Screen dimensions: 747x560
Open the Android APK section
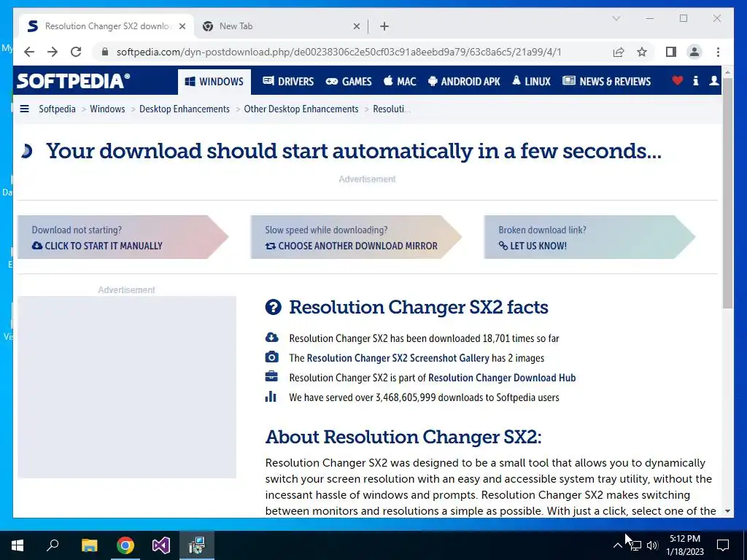[x=464, y=82]
